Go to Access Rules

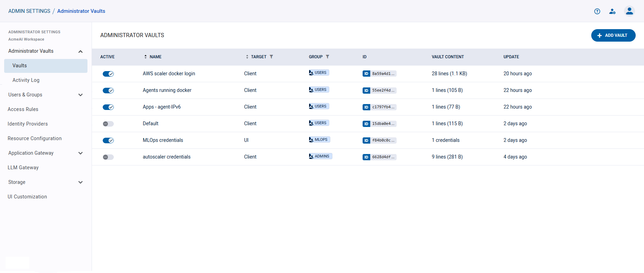click(23, 109)
